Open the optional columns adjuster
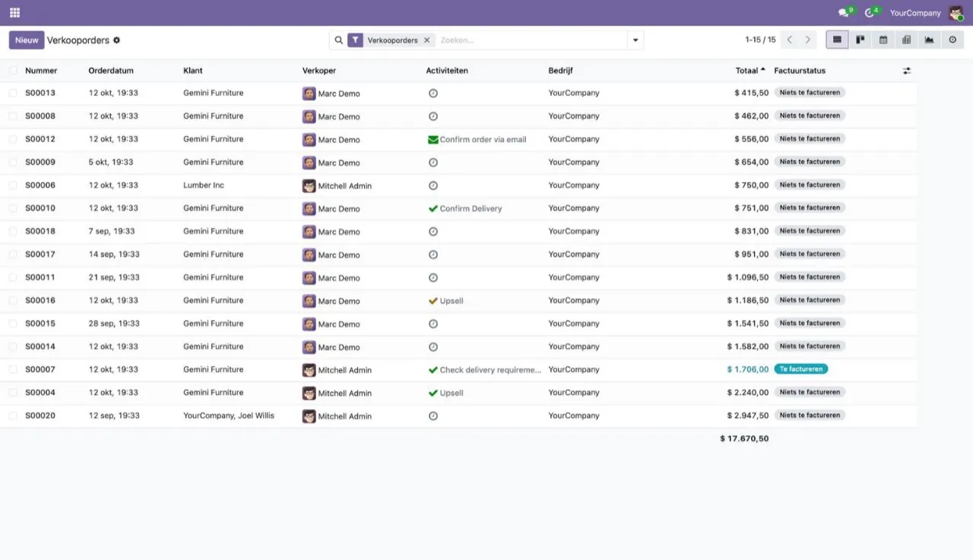This screenshot has width=973, height=560. [x=907, y=71]
